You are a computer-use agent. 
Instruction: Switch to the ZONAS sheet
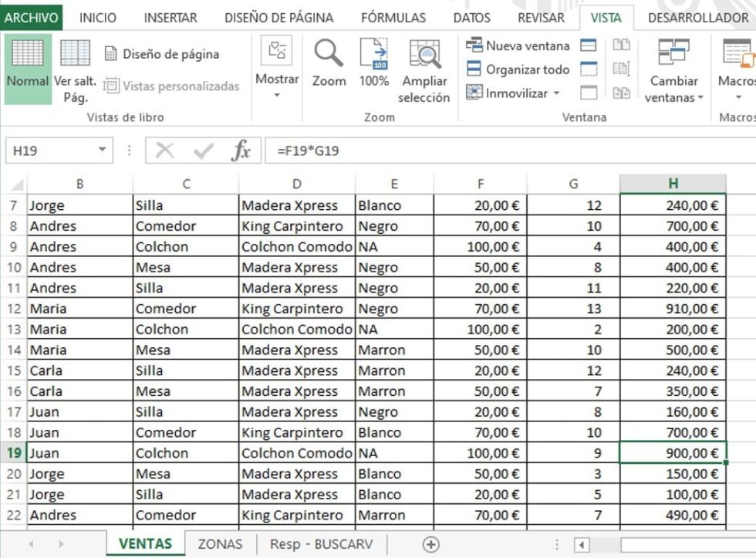coord(221,544)
